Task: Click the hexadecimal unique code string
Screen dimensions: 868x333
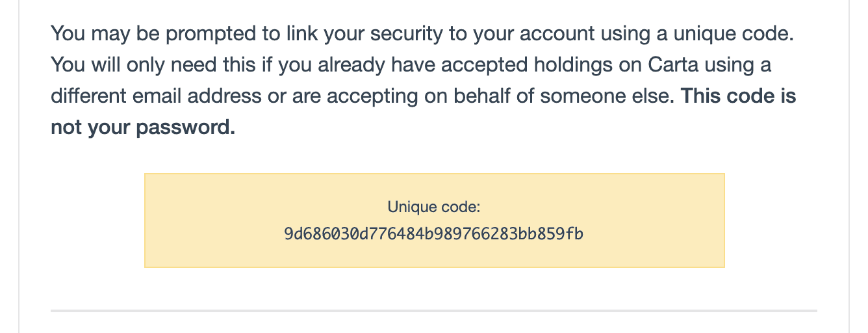Action: (433, 233)
